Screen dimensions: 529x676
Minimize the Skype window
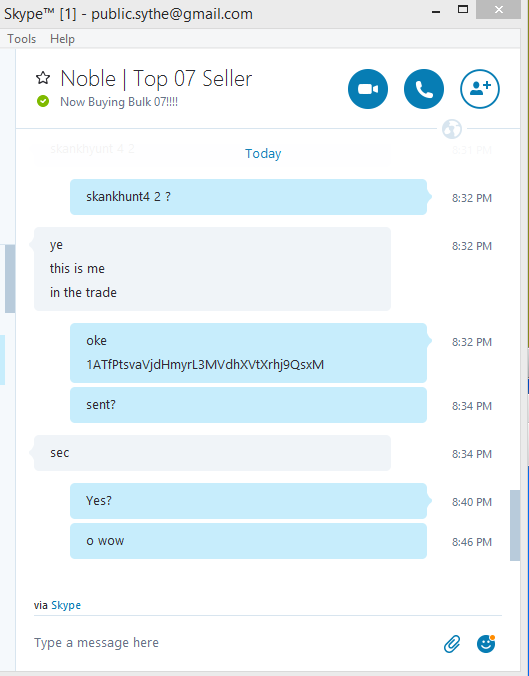tap(436, 12)
